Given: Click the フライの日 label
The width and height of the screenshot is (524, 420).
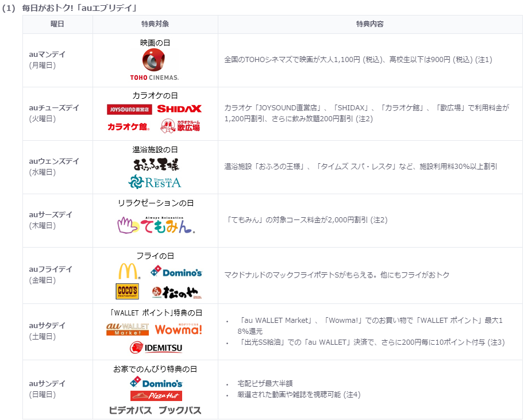Looking at the screenshot, I should click(x=155, y=256).
